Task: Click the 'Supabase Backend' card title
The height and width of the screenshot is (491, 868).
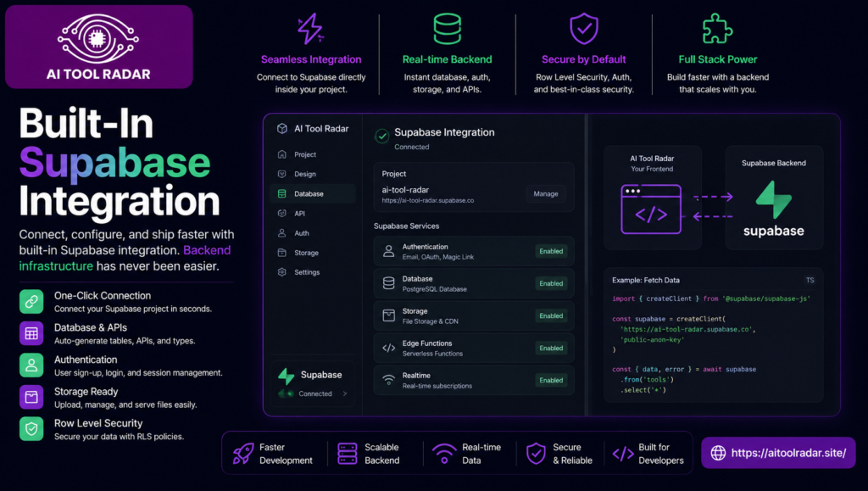Action: coord(774,163)
